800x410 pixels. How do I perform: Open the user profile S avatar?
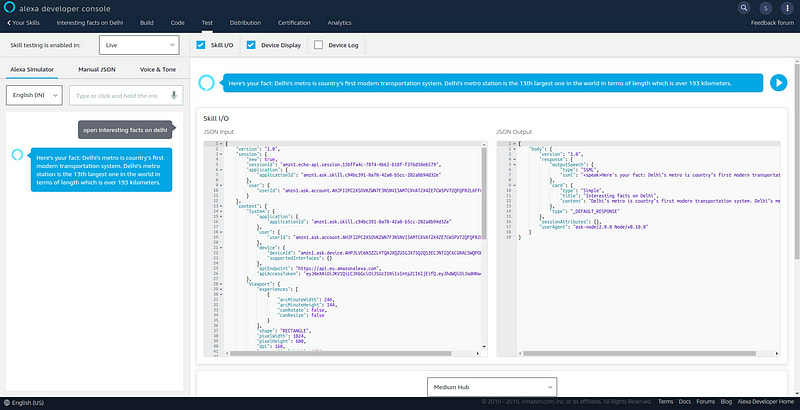coord(765,8)
